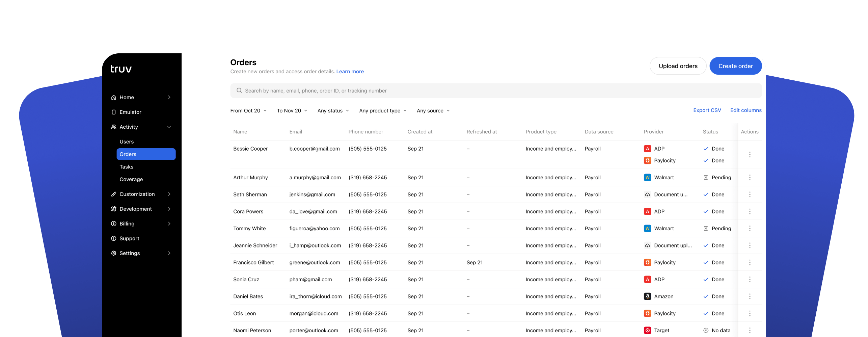The image size is (868, 337).
Task: Select Users in the sidebar
Action: [x=126, y=141]
